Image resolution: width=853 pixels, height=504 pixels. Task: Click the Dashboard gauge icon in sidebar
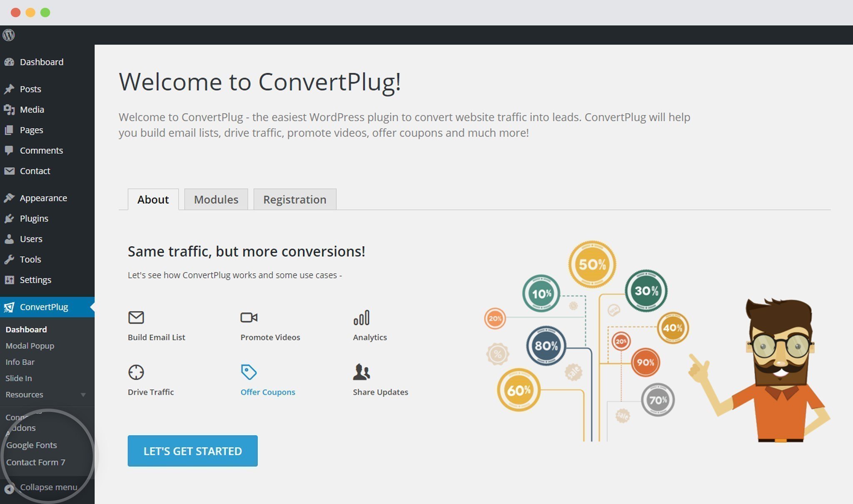tap(9, 62)
